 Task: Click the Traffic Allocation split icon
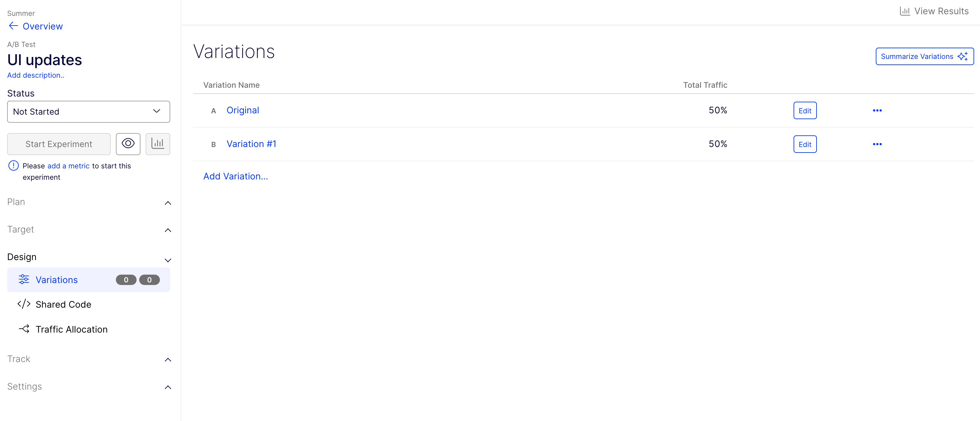tap(24, 329)
